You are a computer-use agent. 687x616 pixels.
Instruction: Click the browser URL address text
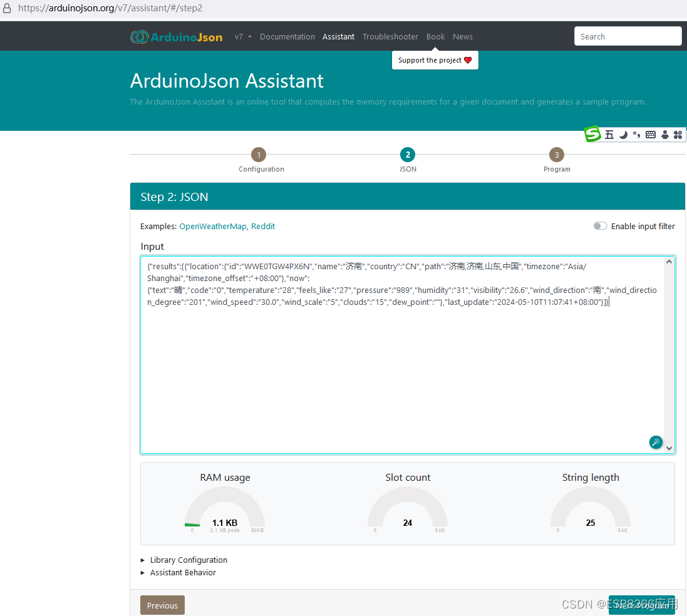tap(110, 8)
